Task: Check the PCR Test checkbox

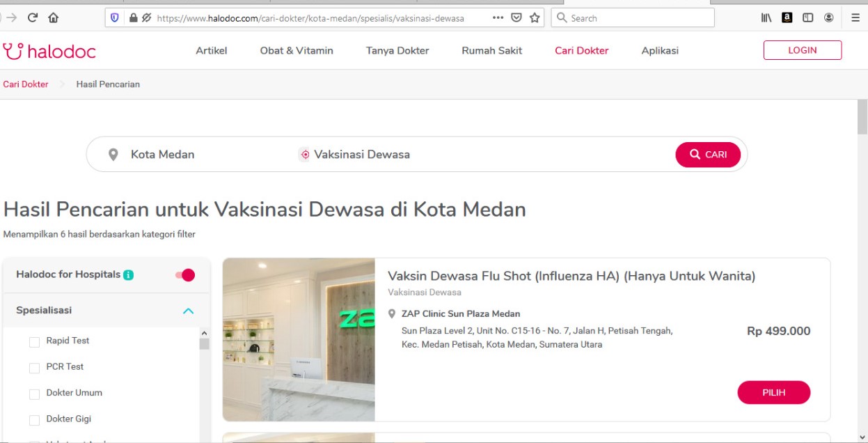Action: [x=34, y=368]
